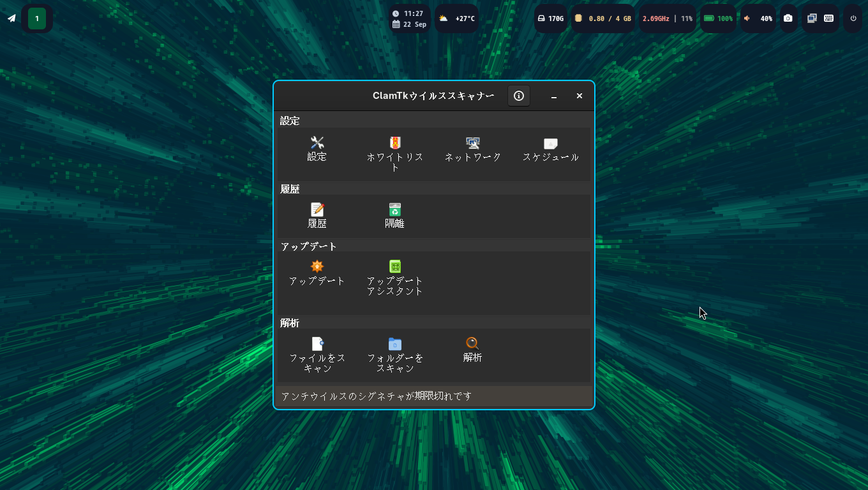Viewport: 868px width, 490px height.
Task: Click the overlapping windows icon in the top bar
Action: [812, 19]
